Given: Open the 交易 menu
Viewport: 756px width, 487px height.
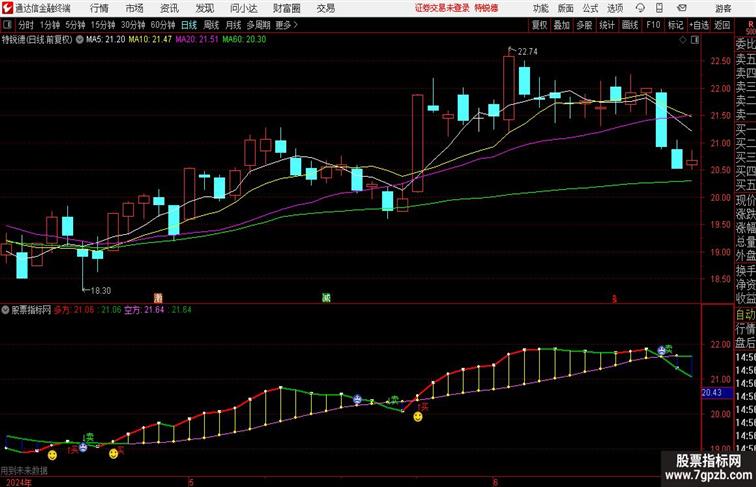Looking at the screenshot, I should pyautogui.click(x=325, y=8).
